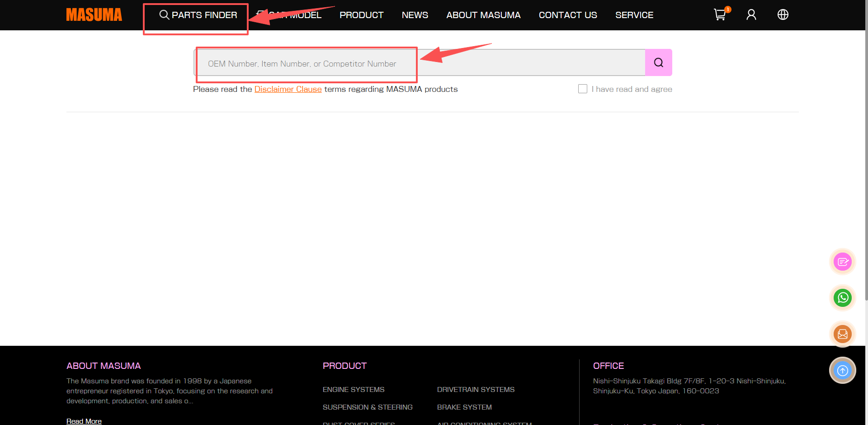
Task: Open the Parts Finder menu item
Action: [x=198, y=15]
